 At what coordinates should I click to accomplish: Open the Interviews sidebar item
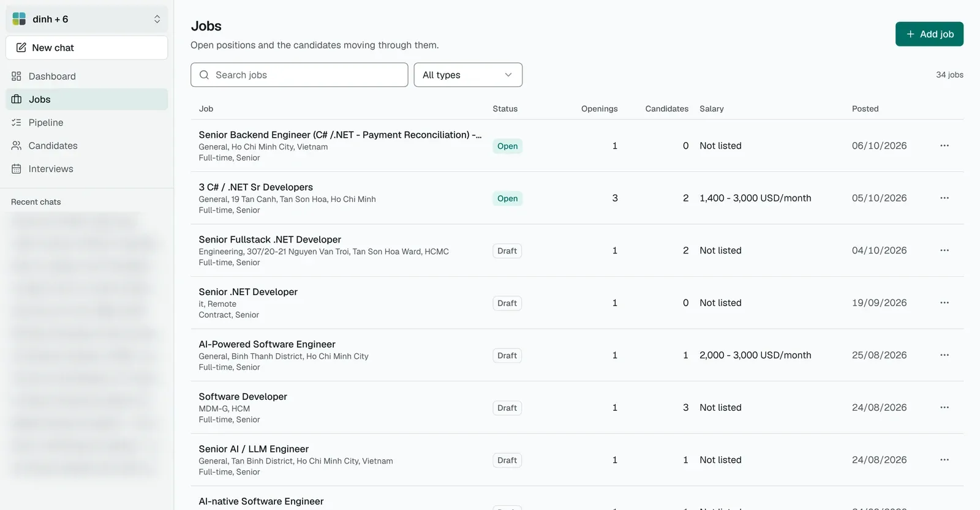coord(87,169)
